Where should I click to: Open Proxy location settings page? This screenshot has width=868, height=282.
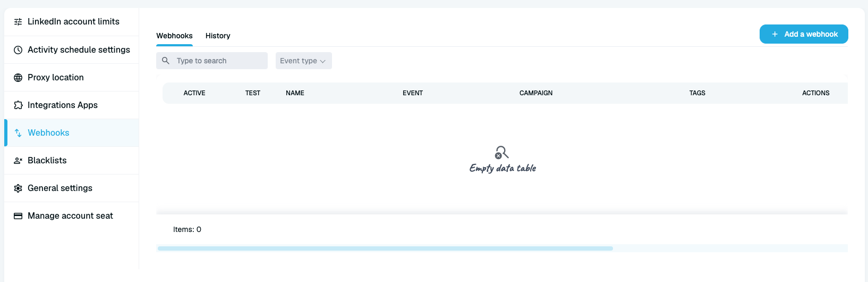click(72, 78)
